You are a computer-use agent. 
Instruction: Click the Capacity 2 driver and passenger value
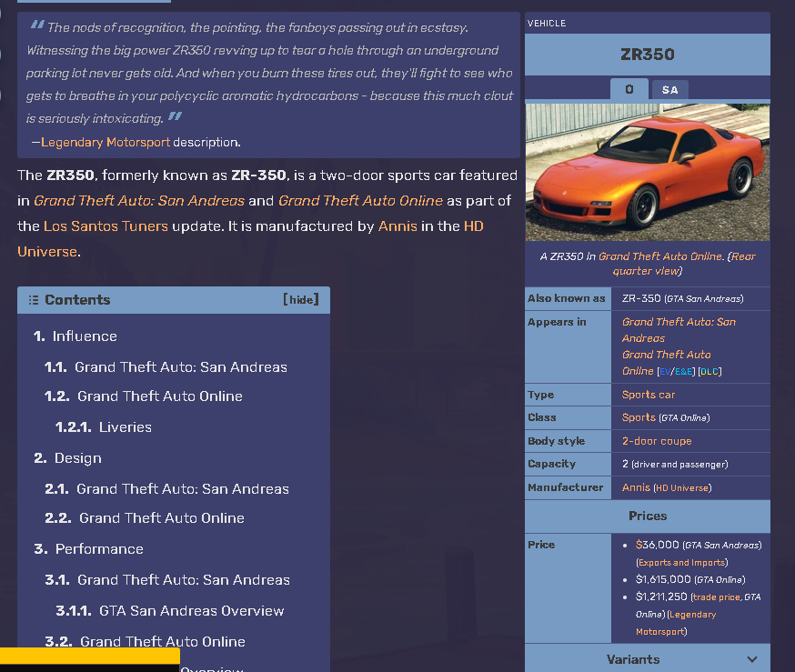[675, 465]
